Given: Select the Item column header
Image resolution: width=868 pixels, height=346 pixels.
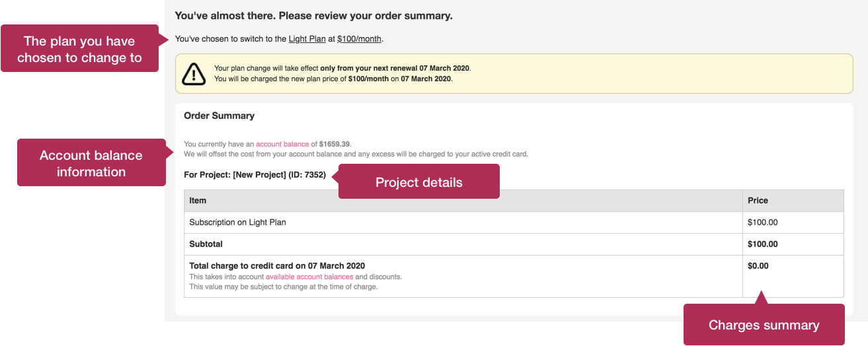Looking at the screenshot, I should coord(463,201).
